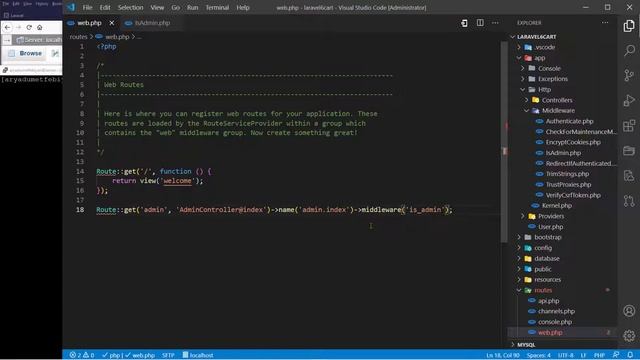Open the Selection menu
The width and height of the screenshot is (640, 360).
(x=131, y=7)
